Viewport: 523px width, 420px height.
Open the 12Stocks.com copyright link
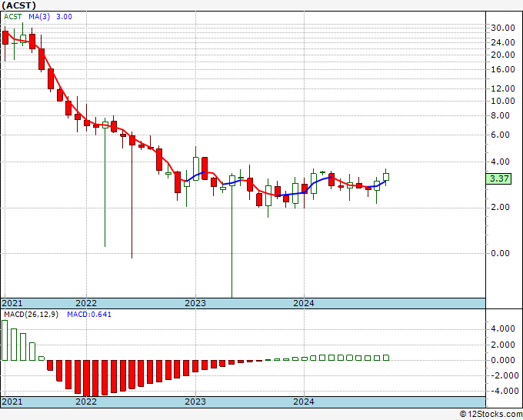click(491, 415)
